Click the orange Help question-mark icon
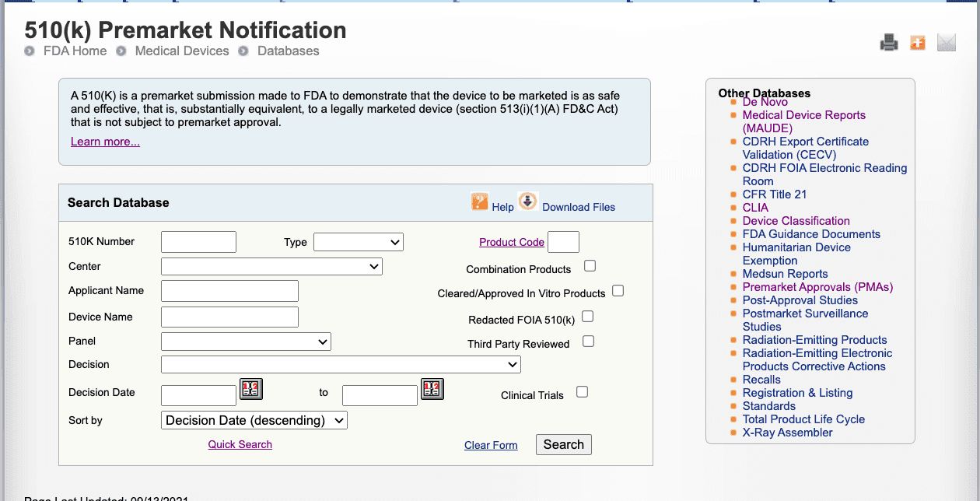 pyautogui.click(x=480, y=202)
